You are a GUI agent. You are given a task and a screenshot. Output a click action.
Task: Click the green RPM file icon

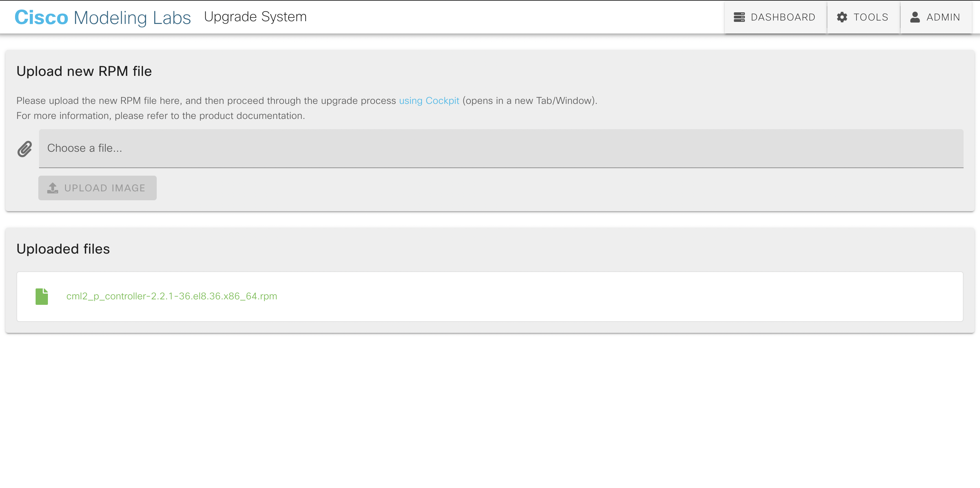[x=42, y=296]
